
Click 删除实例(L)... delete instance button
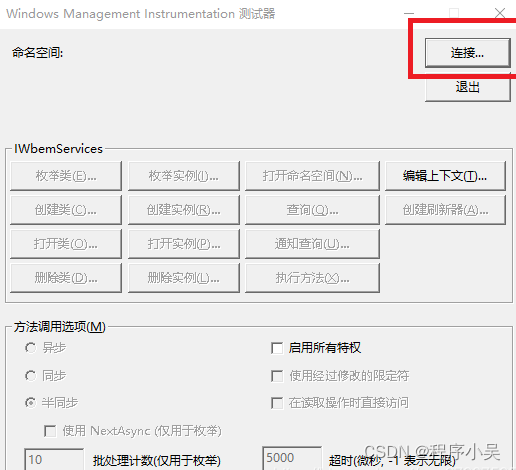pos(184,278)
